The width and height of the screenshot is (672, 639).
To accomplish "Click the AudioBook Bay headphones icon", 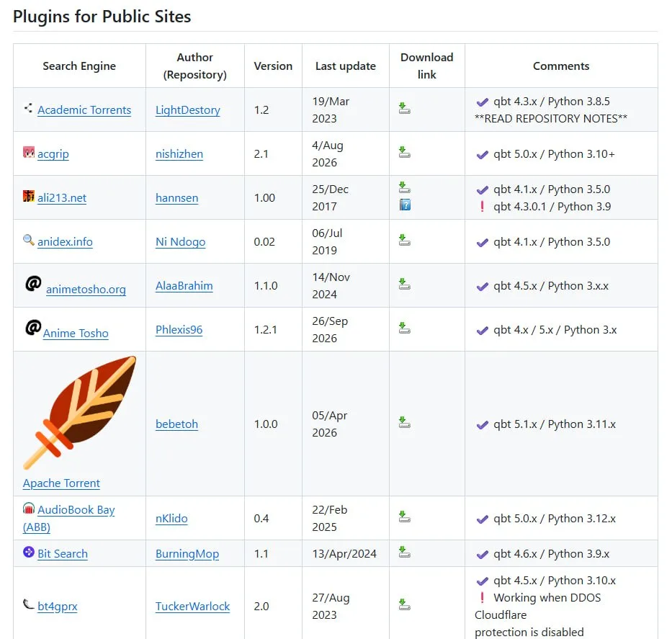I will click(x=29, y=509).
